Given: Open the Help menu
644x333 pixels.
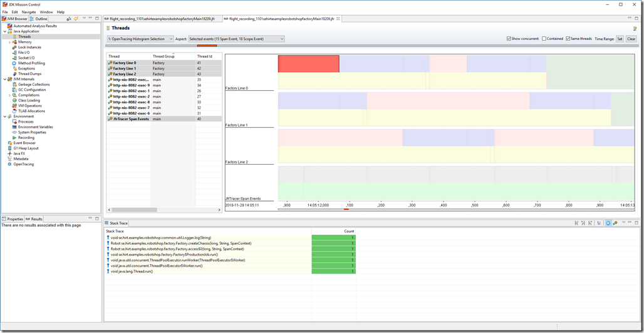Looking at the screenshot, I should [x=61, y=12].
